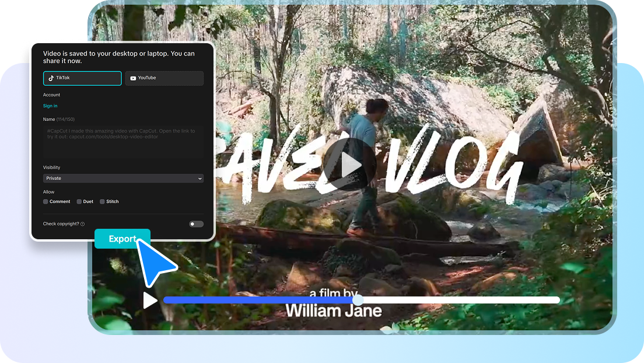
Task: Toggle the Check copyright switch
Action: (x=197, y=224)
